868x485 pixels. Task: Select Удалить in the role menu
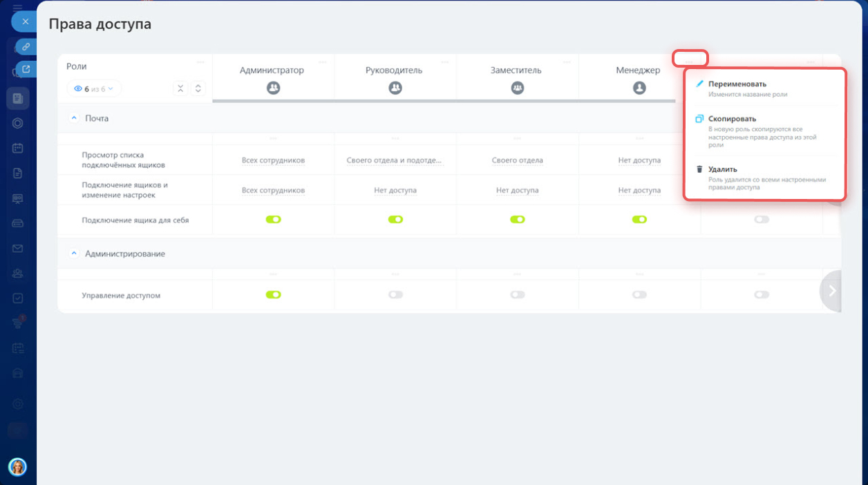tap(722, 169)
